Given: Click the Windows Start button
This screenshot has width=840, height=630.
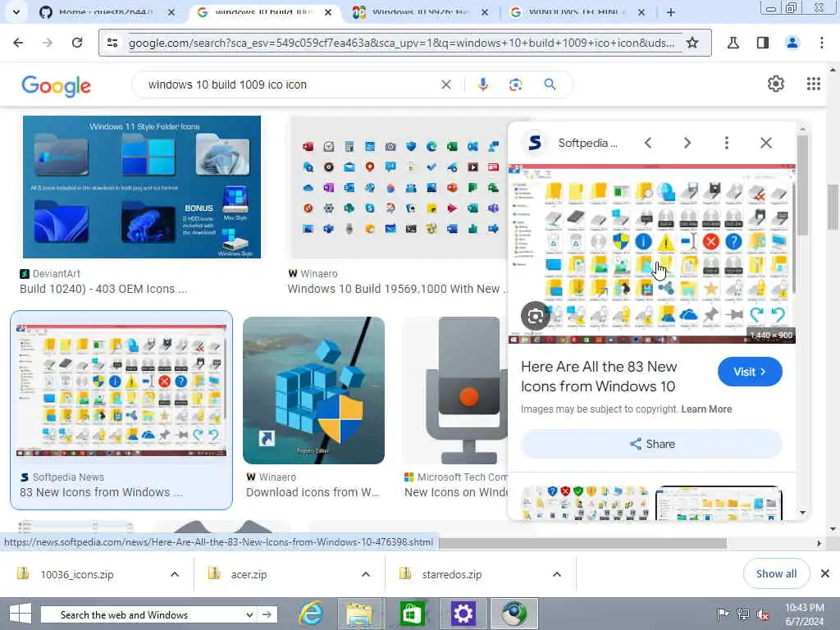Looking at the screenshot, I should click(x=21, y=614).
